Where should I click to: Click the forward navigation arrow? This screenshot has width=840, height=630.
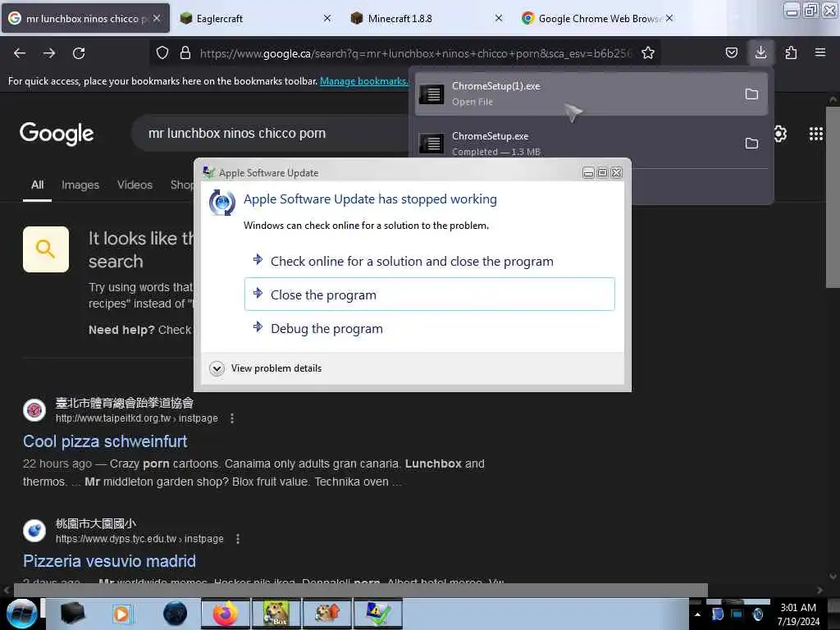[48, 53]
